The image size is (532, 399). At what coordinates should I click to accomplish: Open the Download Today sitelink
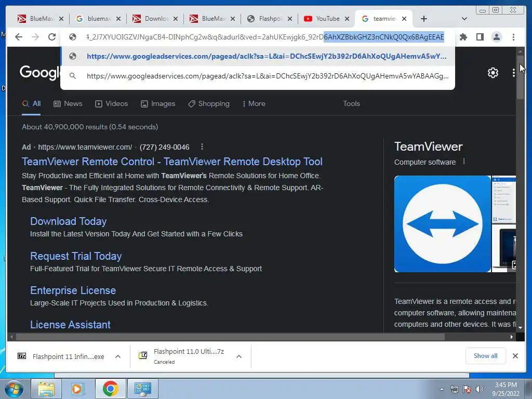[x=68, y=221]
